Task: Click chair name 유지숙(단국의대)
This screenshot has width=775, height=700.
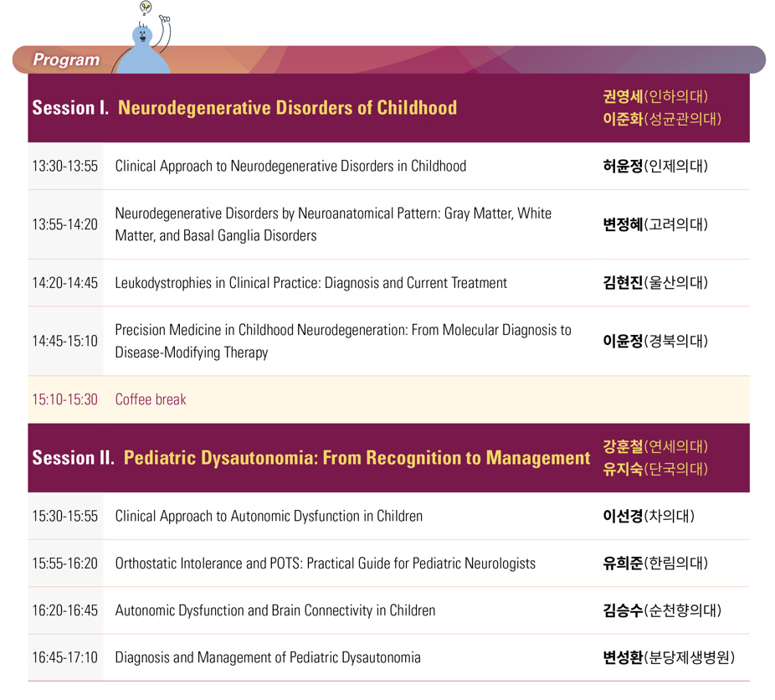Action: [655, 469]
